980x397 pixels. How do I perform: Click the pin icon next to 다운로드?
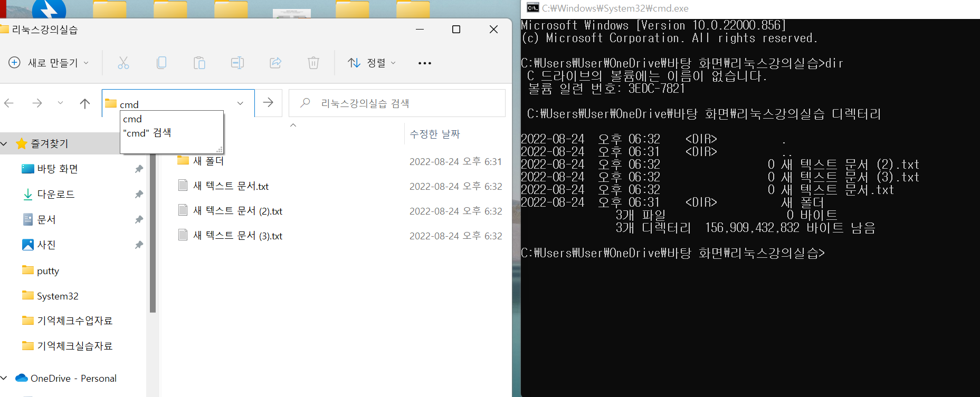point(139,194)
